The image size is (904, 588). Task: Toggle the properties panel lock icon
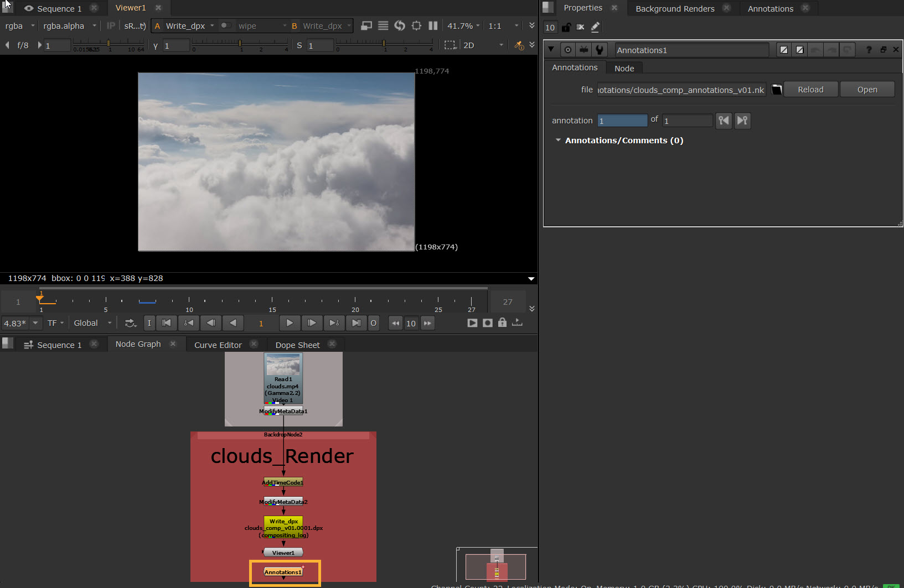click(566, 27)
